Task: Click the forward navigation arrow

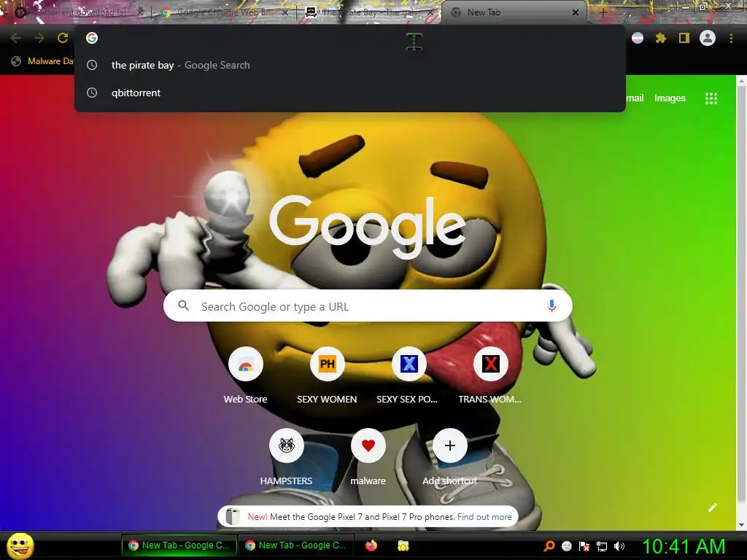Action: [x=39, y=38]
